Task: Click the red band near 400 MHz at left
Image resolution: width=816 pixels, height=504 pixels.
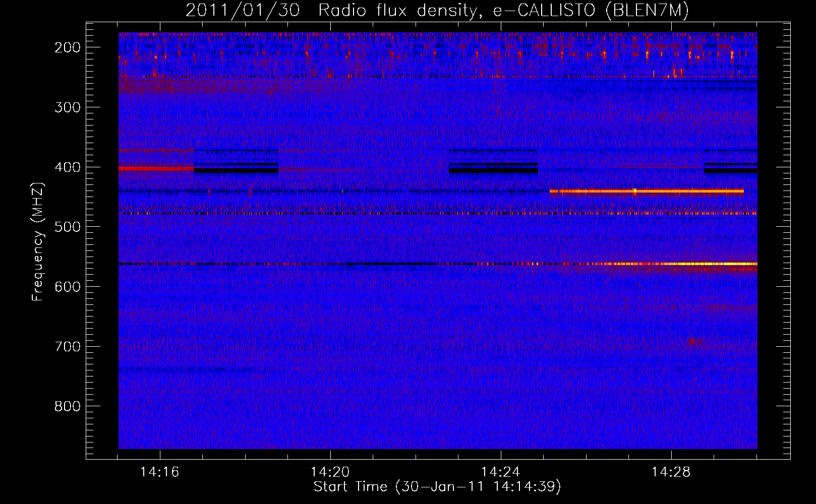Action: click(156, 169)
